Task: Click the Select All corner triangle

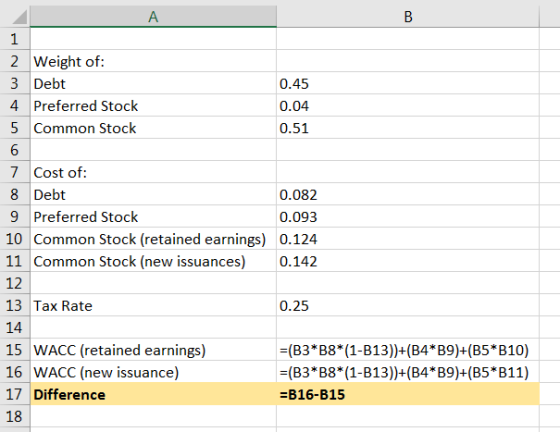Action: coord(20,17)
